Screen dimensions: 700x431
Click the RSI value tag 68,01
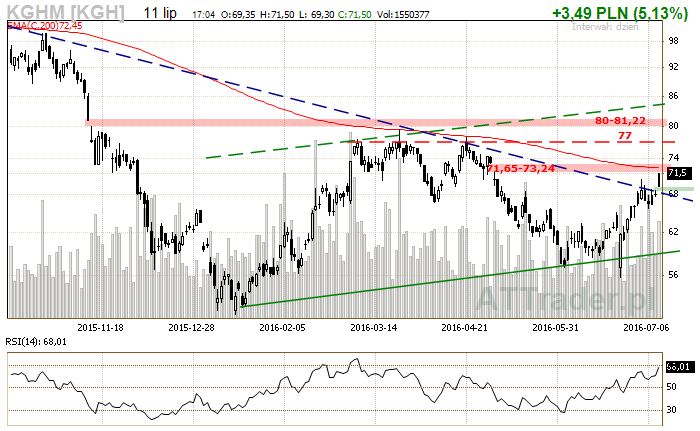(x=679, y=367)
